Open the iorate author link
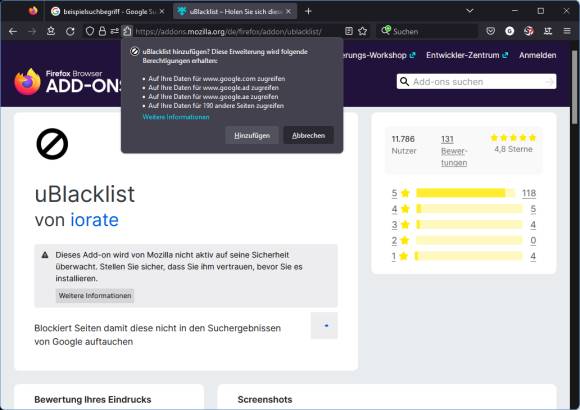 pyautogui.click(x=95, y=220)
